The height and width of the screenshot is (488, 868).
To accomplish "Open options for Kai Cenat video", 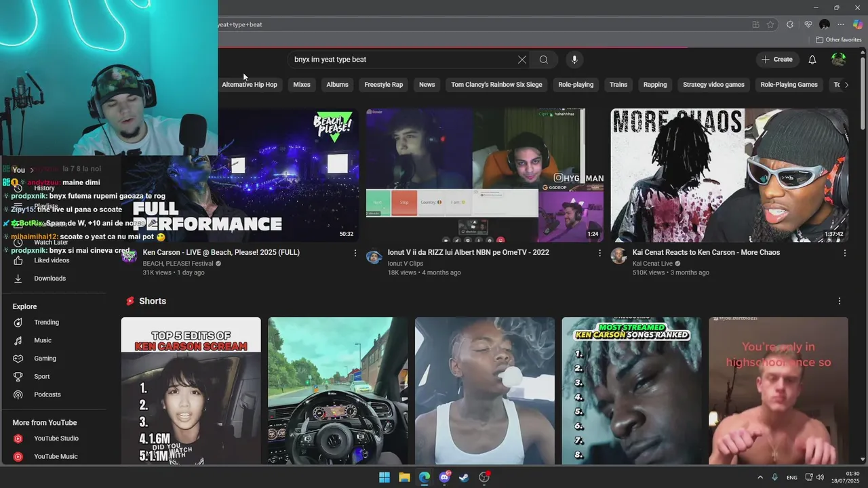I will (844, 253).
